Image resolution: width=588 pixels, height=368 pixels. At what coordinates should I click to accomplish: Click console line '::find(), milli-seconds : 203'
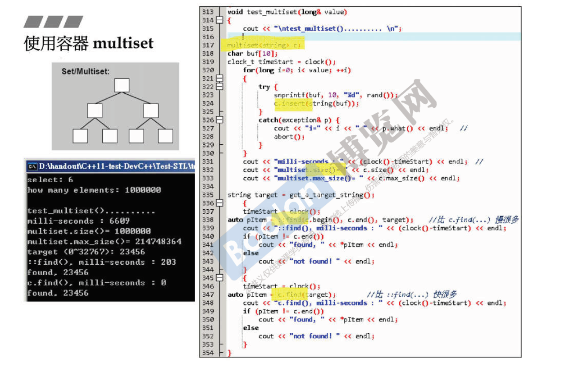(102, 262)
